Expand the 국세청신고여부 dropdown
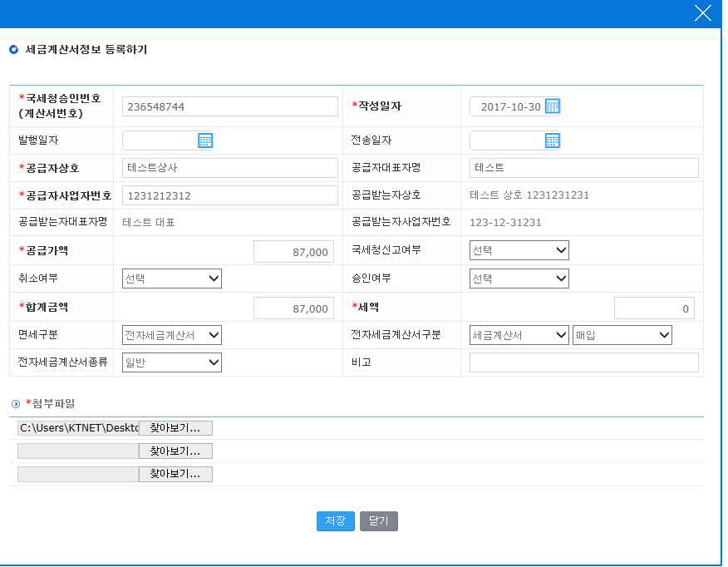 519,250
